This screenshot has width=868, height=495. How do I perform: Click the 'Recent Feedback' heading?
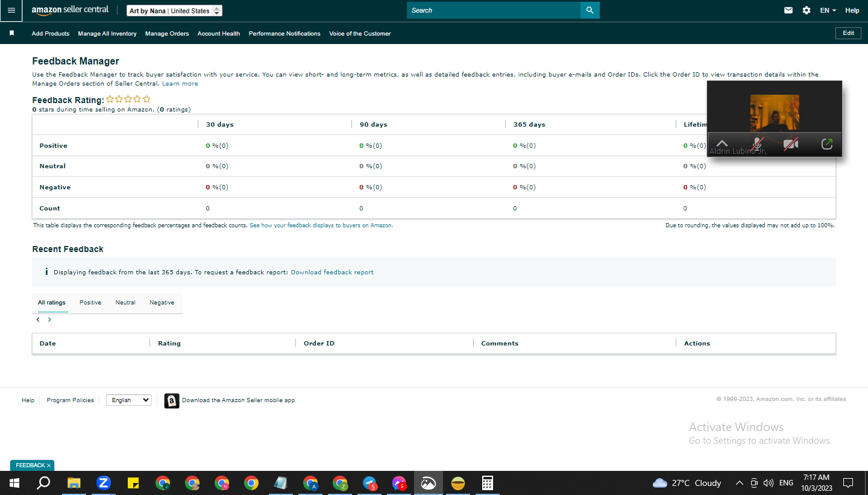coord(68,249)
